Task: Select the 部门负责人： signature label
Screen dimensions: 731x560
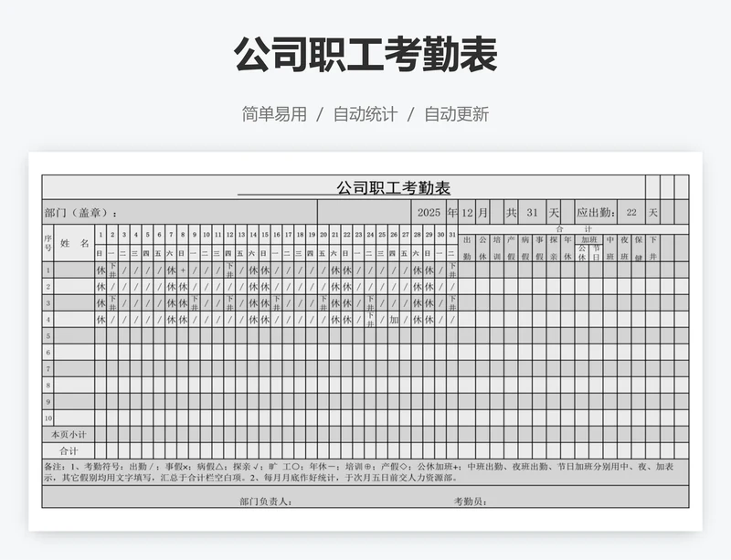Action: coord(266,502)
